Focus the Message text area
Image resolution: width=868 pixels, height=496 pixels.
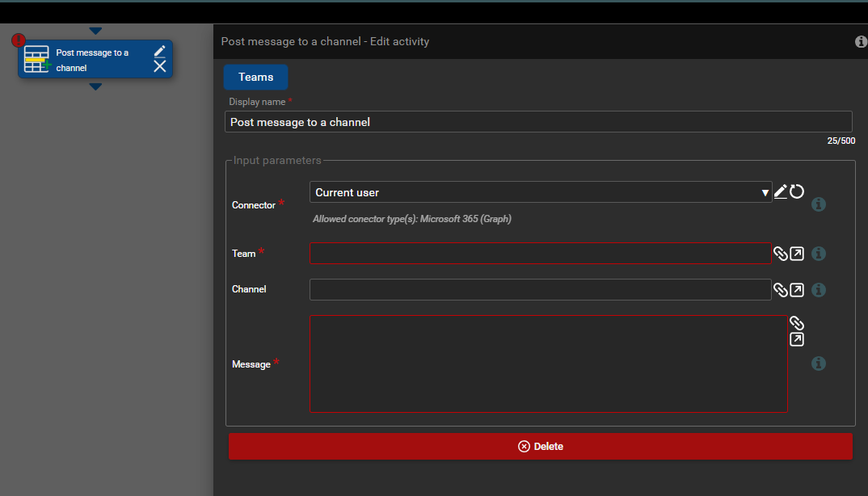click(548, 364)
